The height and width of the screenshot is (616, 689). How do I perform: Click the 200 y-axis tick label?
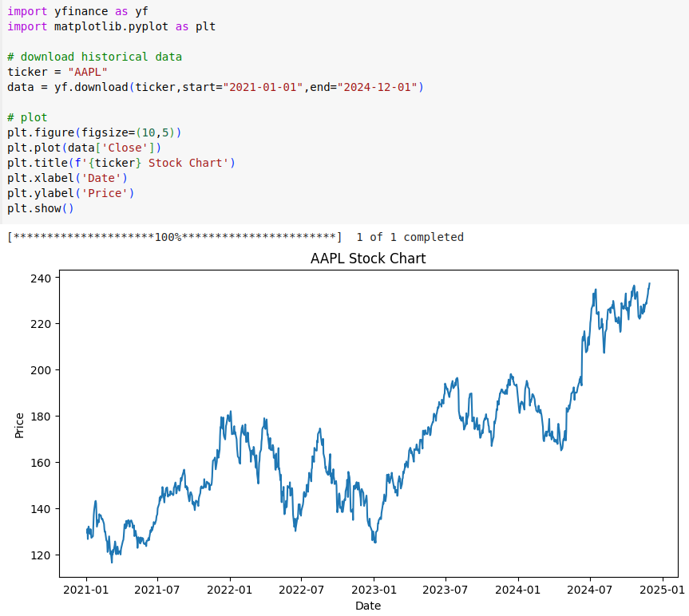pyautogui.click(x=41, y=370)
